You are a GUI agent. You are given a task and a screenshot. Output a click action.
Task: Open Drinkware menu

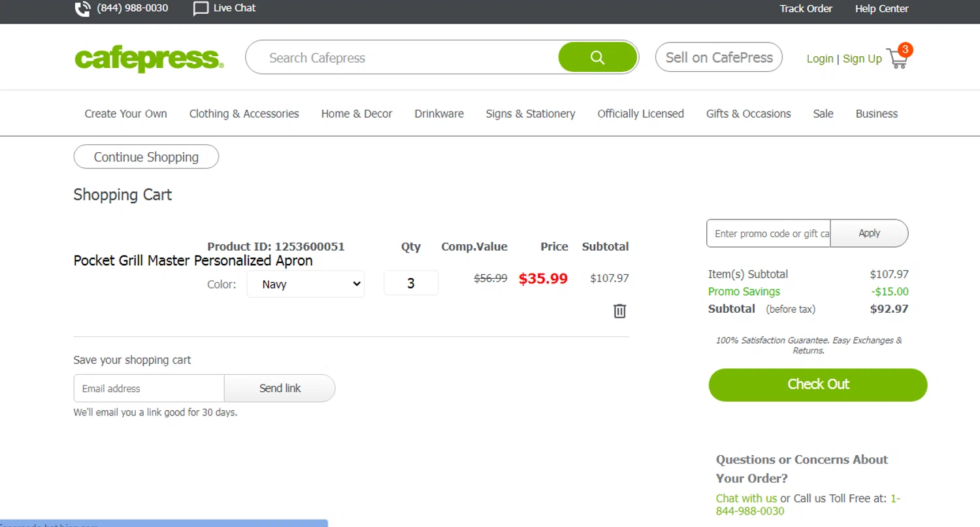439,114
